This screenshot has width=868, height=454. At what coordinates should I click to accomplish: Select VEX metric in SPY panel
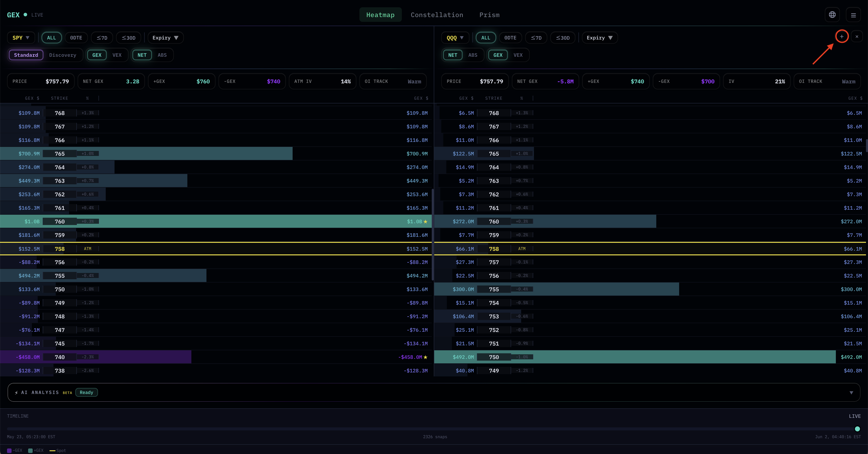pyautogui.click(x=117, y=55)
